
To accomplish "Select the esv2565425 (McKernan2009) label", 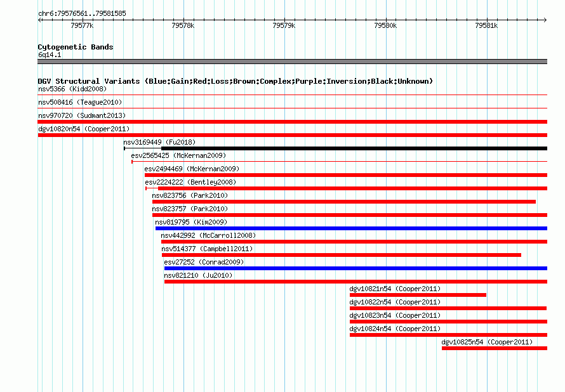I will coord(178,155).
